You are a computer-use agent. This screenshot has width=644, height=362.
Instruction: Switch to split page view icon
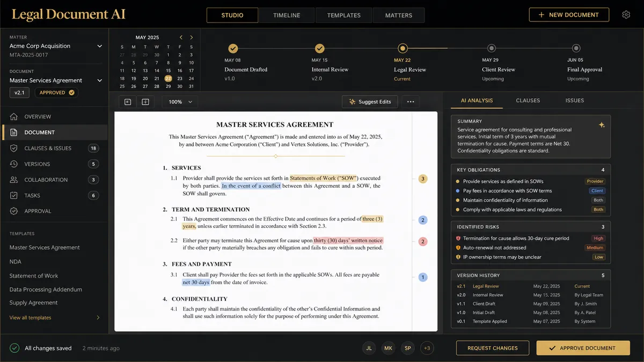145,101
